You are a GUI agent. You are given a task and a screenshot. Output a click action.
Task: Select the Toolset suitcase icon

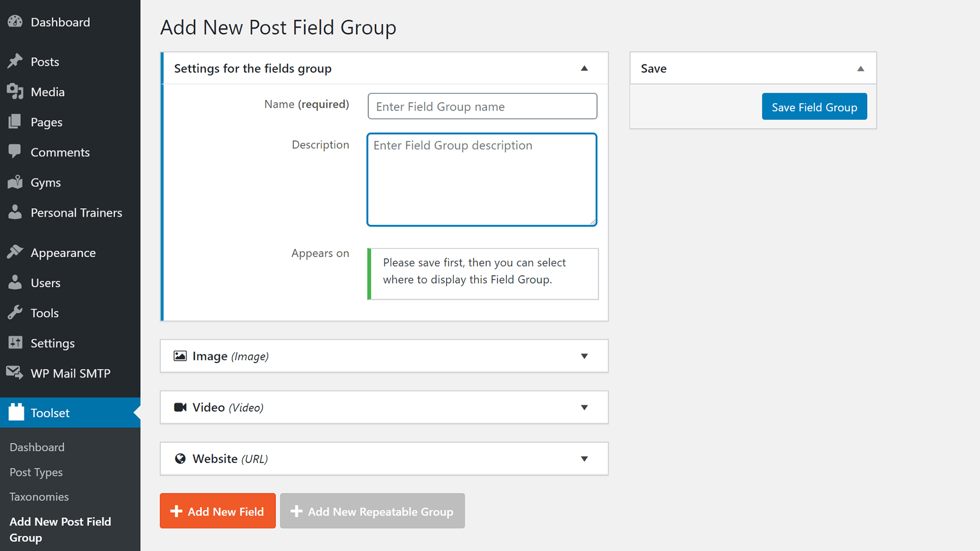click(15, 413)
